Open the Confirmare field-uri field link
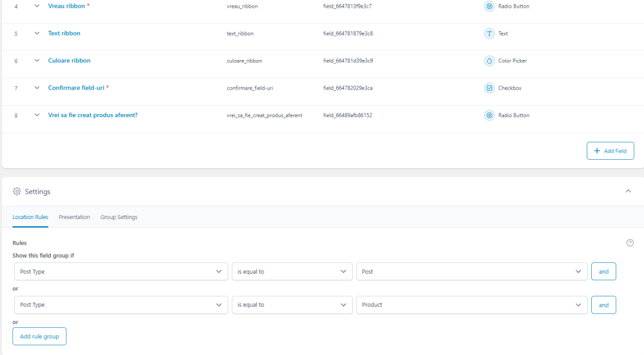 pyautogui.click(x=76, y=88)
